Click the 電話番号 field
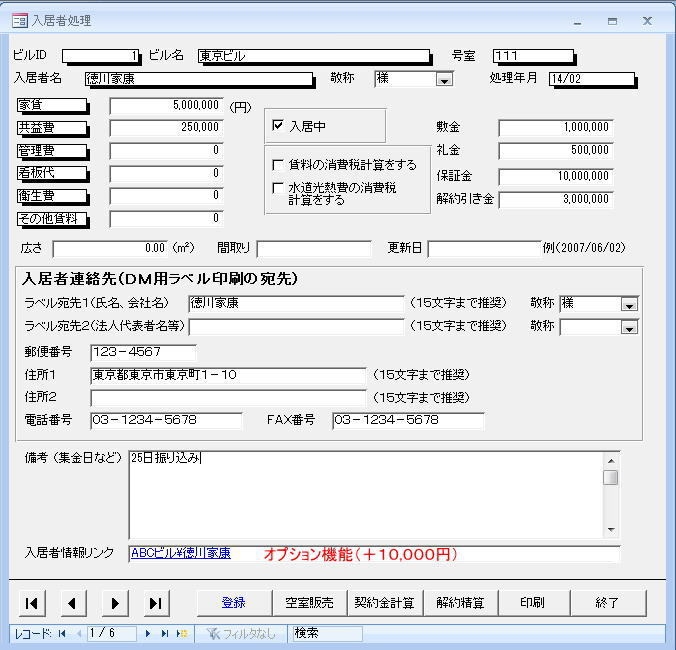 pyautogui.click(x=166, y=421)
